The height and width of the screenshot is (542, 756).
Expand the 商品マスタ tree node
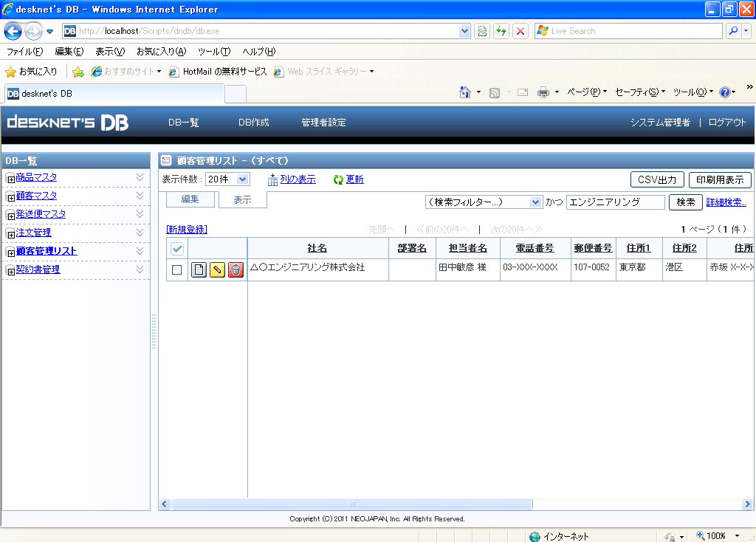[10, 178]
